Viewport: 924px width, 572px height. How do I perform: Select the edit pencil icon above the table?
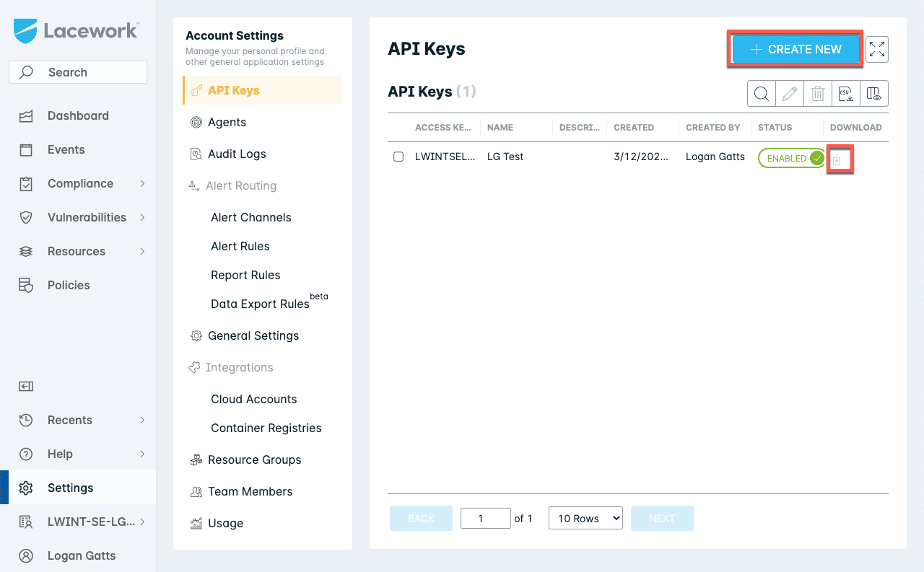click(789, 93)
